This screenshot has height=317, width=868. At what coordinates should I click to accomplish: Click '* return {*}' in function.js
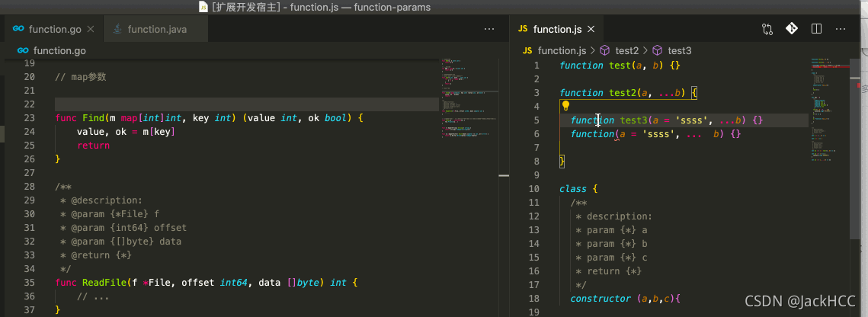click(608, 271)
